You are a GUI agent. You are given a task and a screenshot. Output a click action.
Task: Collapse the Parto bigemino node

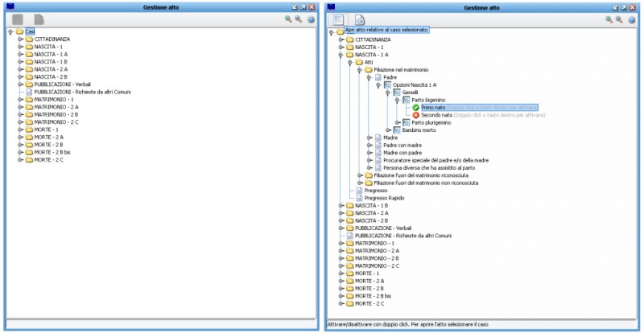(x=395, y=100)
